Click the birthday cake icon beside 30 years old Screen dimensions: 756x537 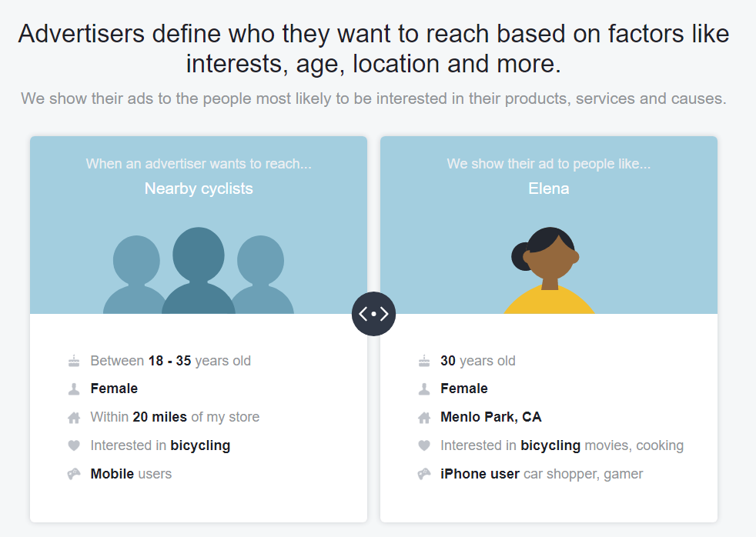(x=424, y=361)
